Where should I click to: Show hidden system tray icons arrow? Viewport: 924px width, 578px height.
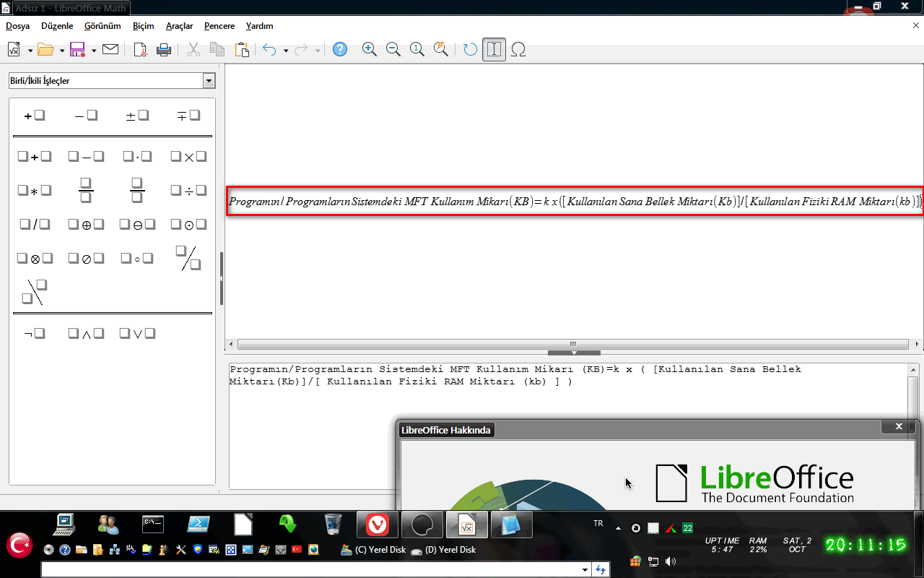618,528
